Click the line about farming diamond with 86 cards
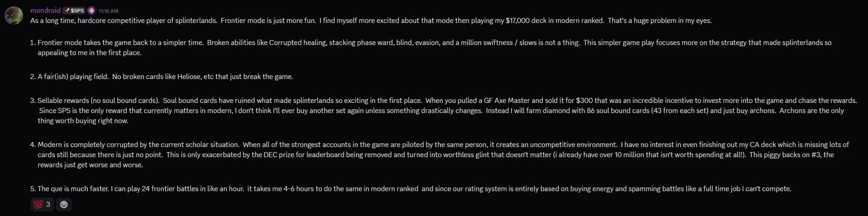The image size is (868, 216). tap(441, 110)
